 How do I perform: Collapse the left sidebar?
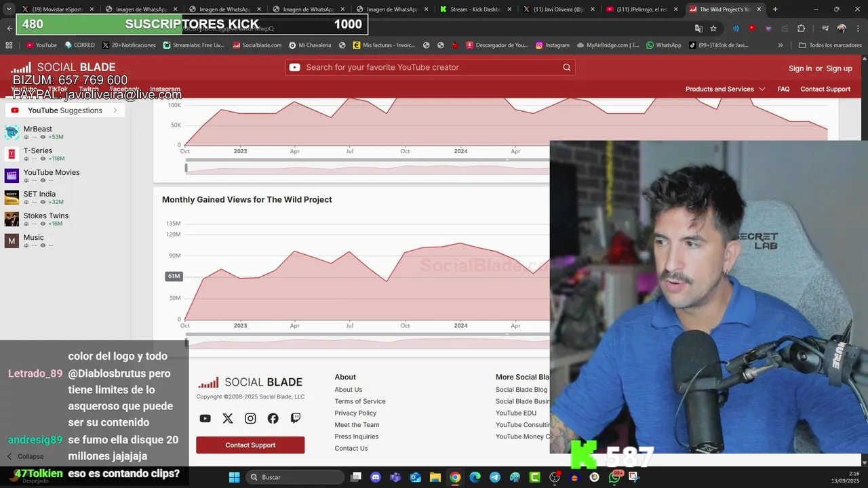pyautogui.click(x=24, y=456)
